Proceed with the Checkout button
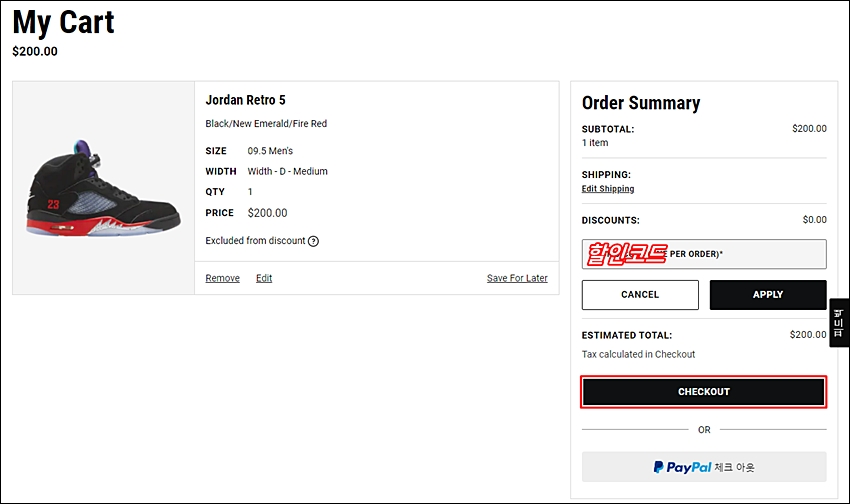 click(x=704, y=392)
